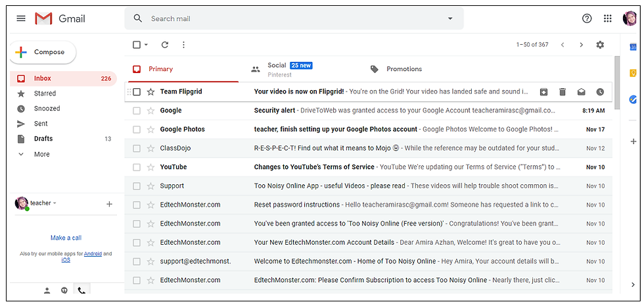Open the Drafts folder
The image size is (644, 306).
(x=63, y=139)
